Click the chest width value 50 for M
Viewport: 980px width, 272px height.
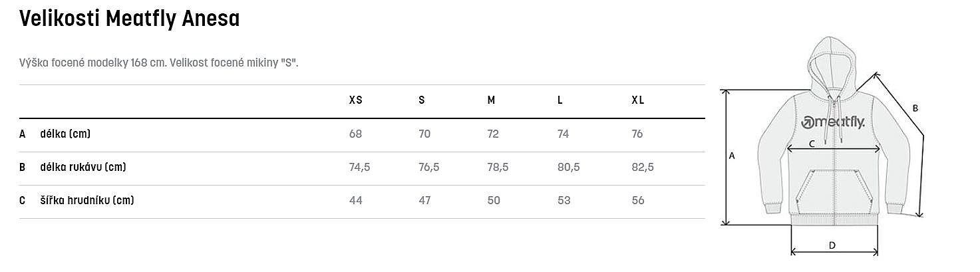point(494,201)
